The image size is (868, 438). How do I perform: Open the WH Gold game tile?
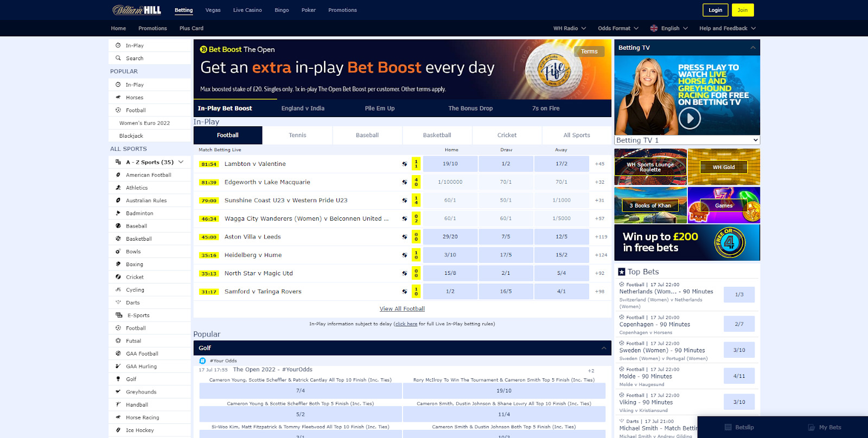point(724,167)
